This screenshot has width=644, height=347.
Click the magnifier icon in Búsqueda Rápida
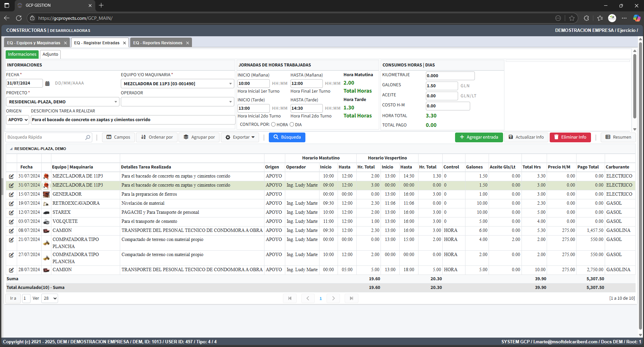[88, 137]
